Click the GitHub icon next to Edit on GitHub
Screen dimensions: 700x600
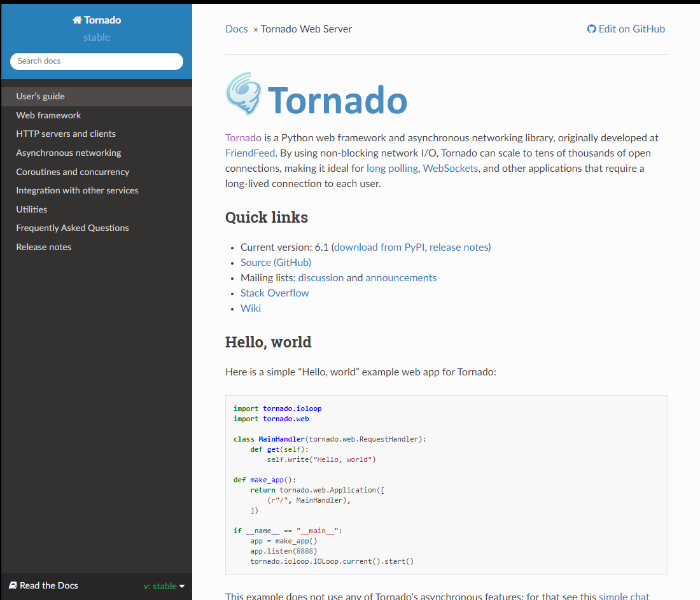pyautogui.click(x=592, y=29)
